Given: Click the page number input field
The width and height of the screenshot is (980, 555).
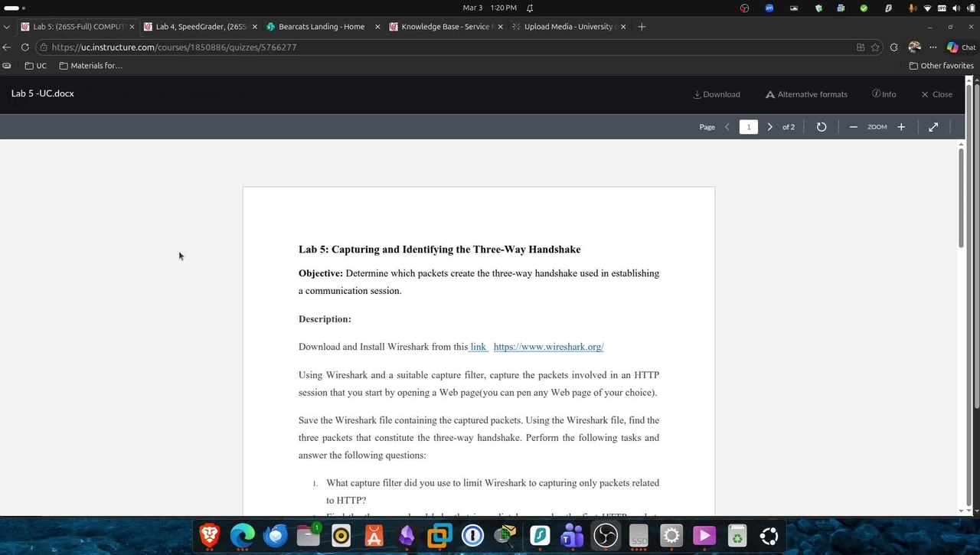Looking at the screenshot, I should 748,127.
